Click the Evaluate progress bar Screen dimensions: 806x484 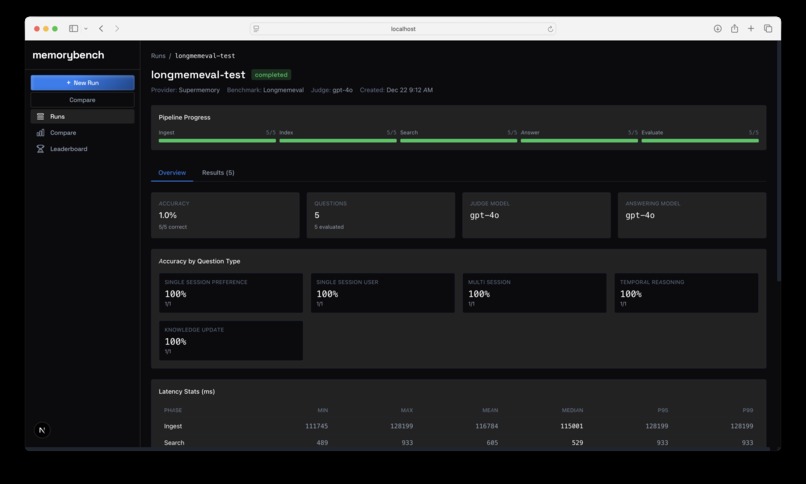click(700, 141)
